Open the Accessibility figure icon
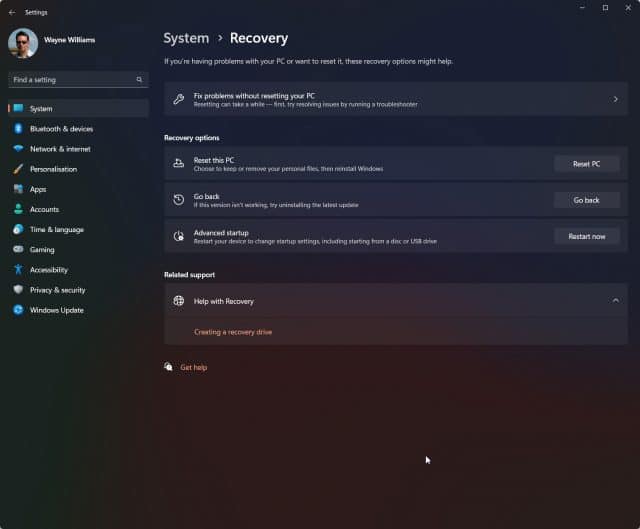The image size is (640, 529). [x=18, y=269]
